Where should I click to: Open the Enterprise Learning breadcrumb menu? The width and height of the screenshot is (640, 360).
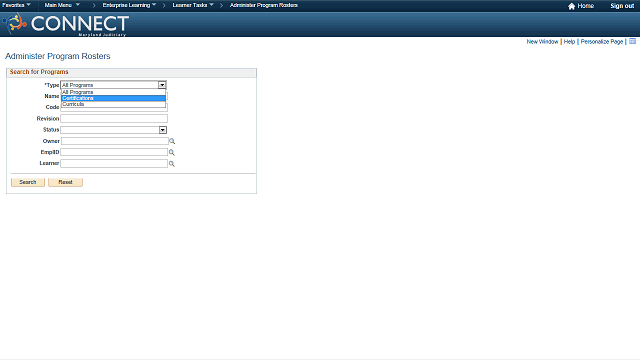(129, 5)
